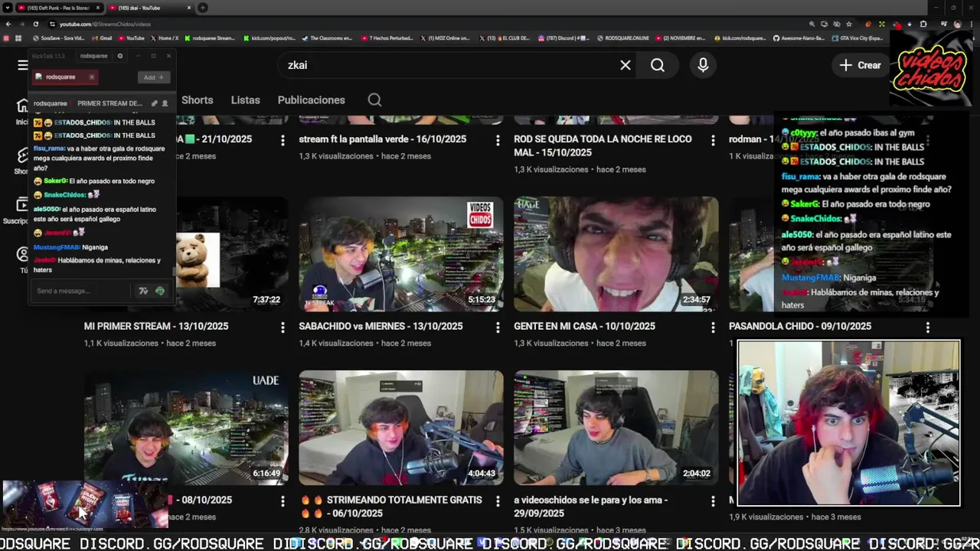980x551 pixels.
Task: Open options for GENTE EN MI CASA video
Action: [x=713, y=327]
